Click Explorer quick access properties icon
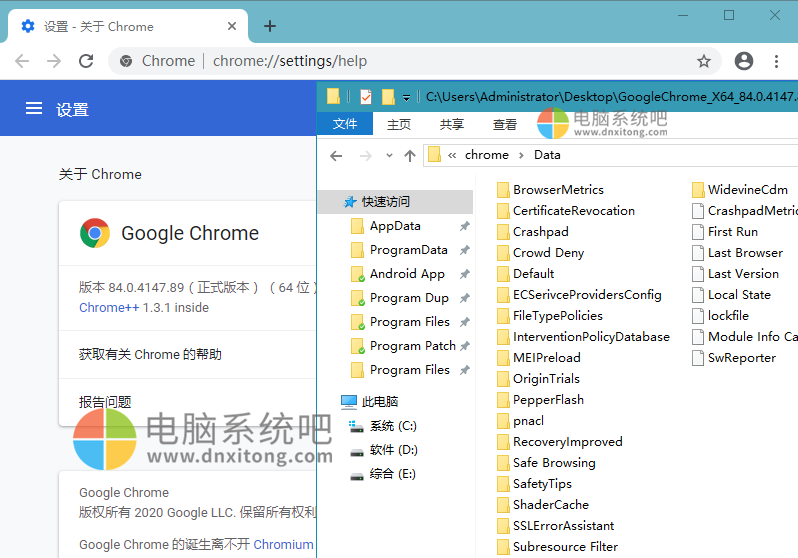This screenshot has height=558, width=798. pos(365,96)
